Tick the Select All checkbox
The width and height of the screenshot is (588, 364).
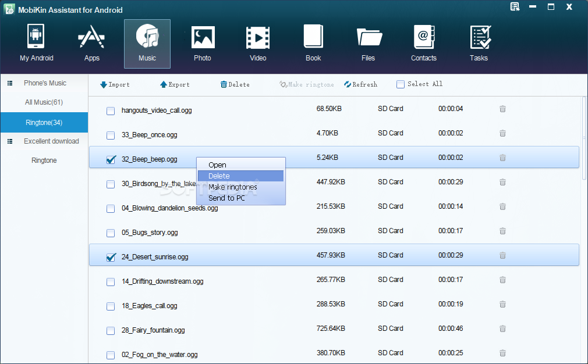click(x=401, y=84)
